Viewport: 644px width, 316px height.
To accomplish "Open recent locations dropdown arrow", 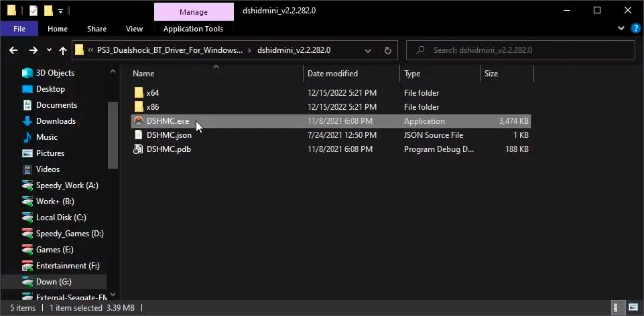I will click(x=50, y=50).
